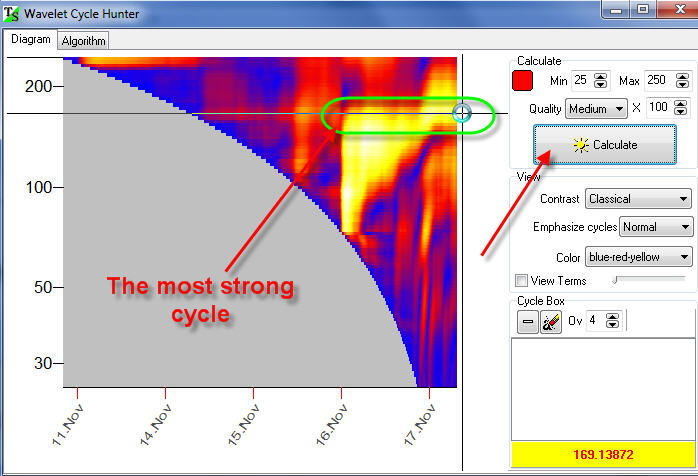Switch to the Algorithm tab

pos(84,41)
